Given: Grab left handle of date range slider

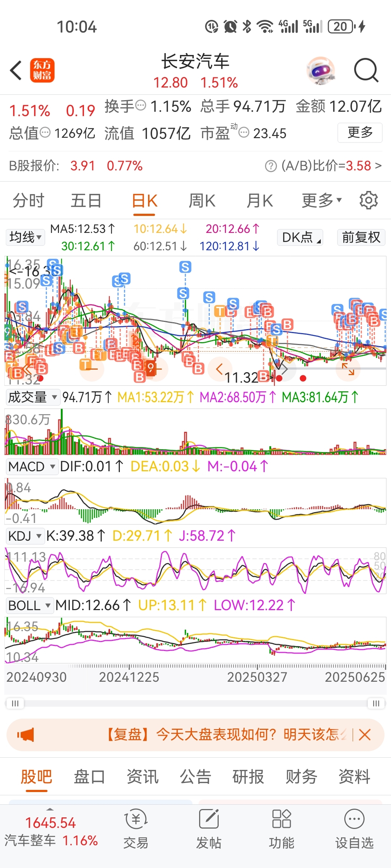Looking at the screenshot, I should click(15, 703).
